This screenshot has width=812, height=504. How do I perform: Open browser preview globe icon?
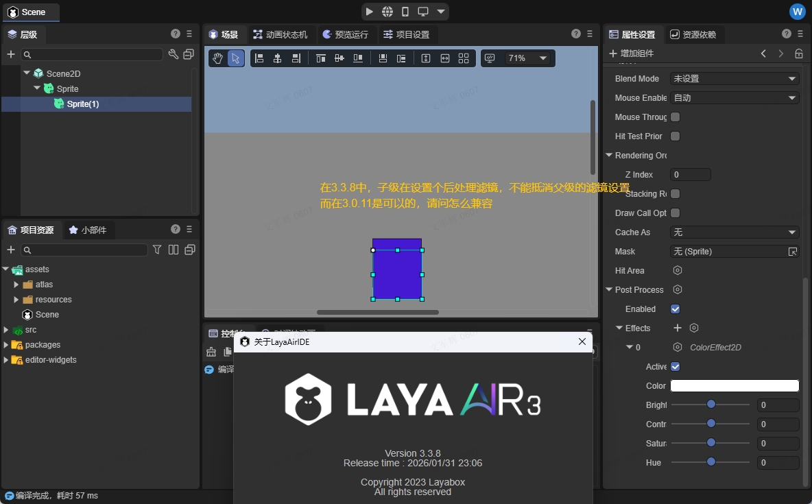pos(387,12)
